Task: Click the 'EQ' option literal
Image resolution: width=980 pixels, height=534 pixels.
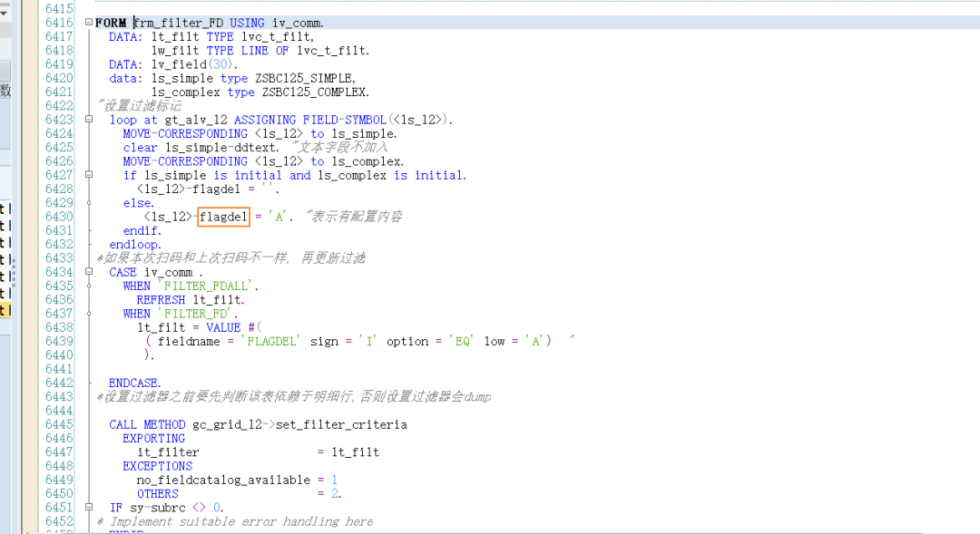Action: click(463, 342)
